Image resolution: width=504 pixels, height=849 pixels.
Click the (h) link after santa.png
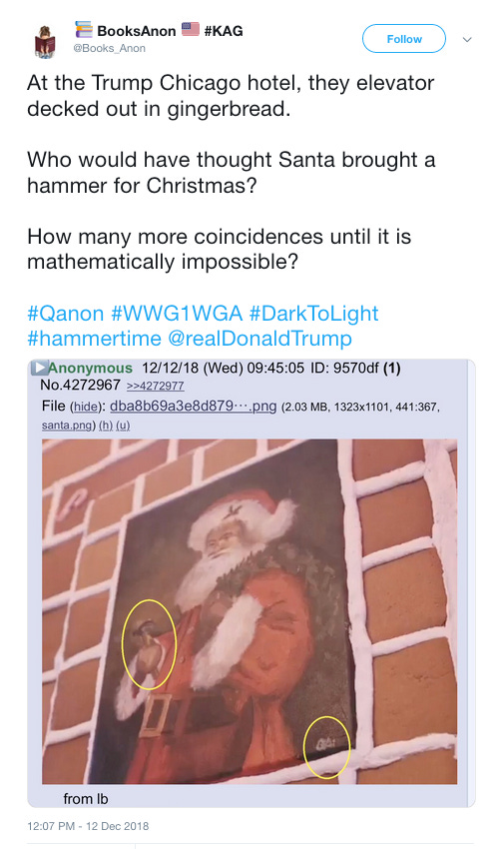pos(105,425)
